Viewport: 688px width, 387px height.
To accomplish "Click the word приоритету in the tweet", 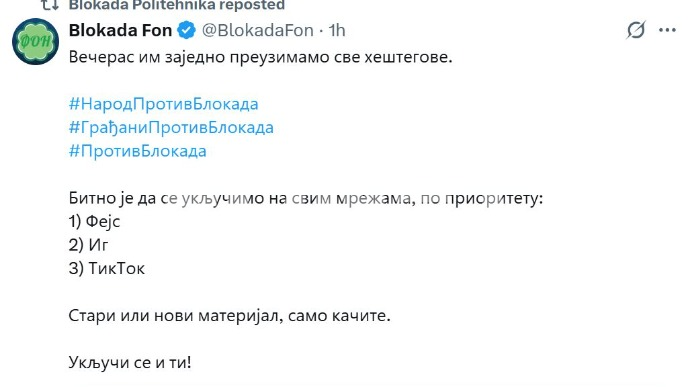I will (x=494, y=199).
